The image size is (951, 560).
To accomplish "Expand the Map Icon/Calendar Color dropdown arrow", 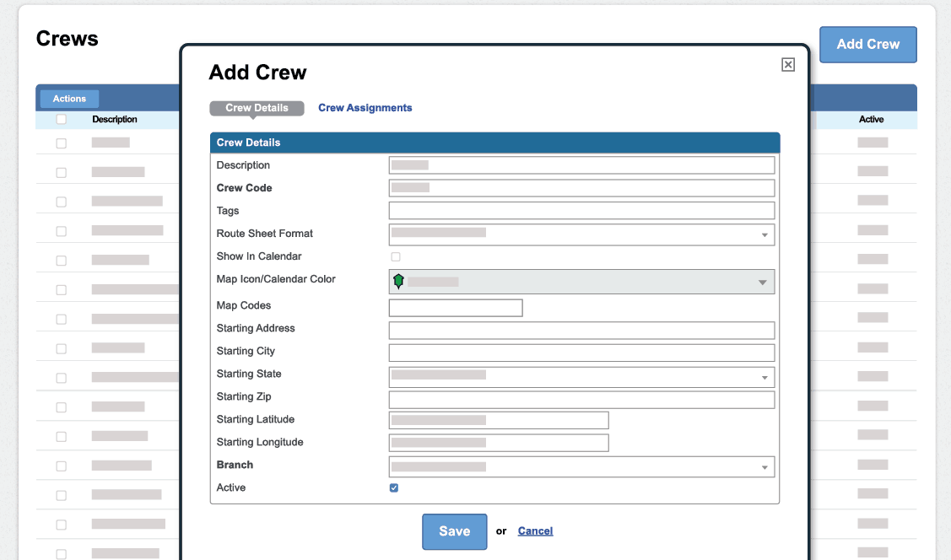I will pyautogui.click(x=762, y=283).
